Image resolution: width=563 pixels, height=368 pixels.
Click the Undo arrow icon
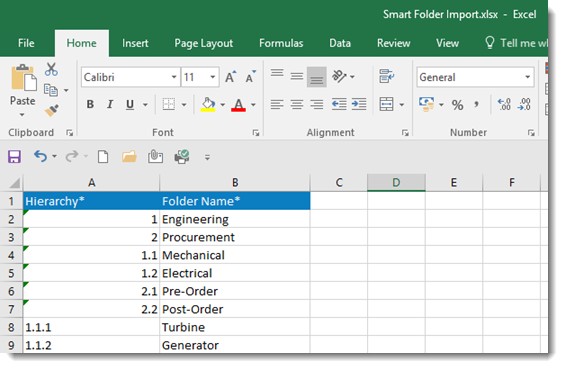pyautogui.click(x=40, y=157)
